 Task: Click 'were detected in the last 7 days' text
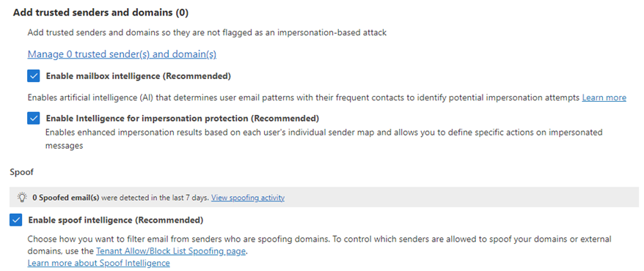pos(155,198)
